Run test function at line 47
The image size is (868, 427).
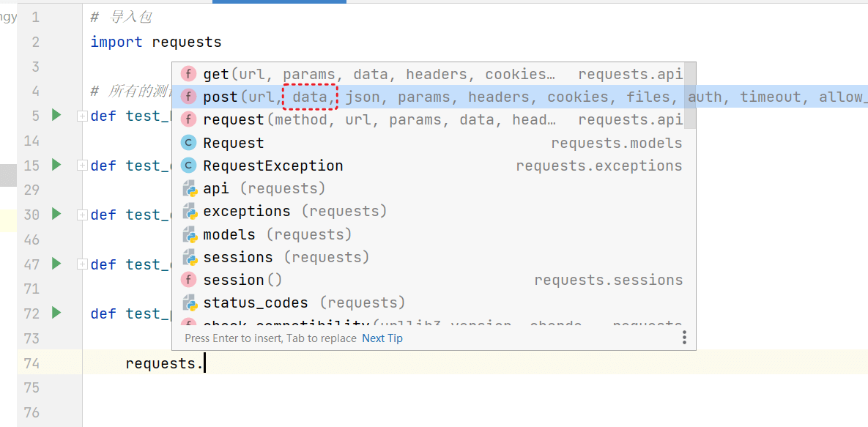point(56,264)
